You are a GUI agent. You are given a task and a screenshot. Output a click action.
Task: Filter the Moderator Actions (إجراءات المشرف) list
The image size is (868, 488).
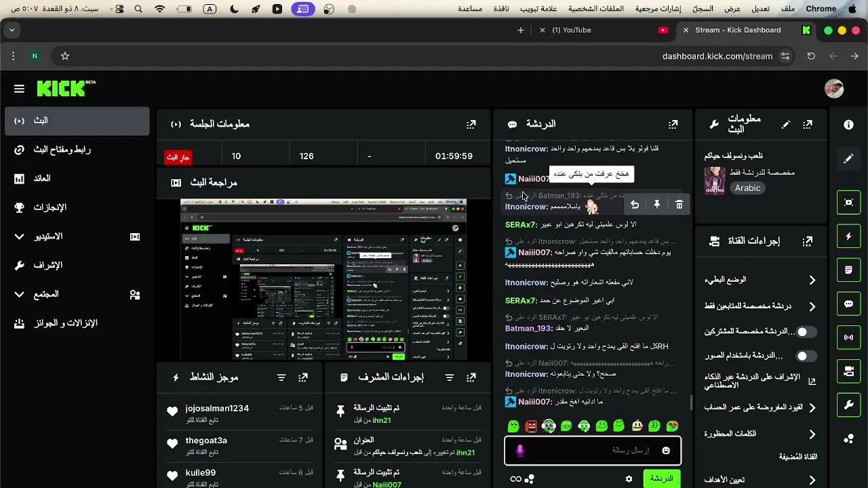tap(450, 377)
